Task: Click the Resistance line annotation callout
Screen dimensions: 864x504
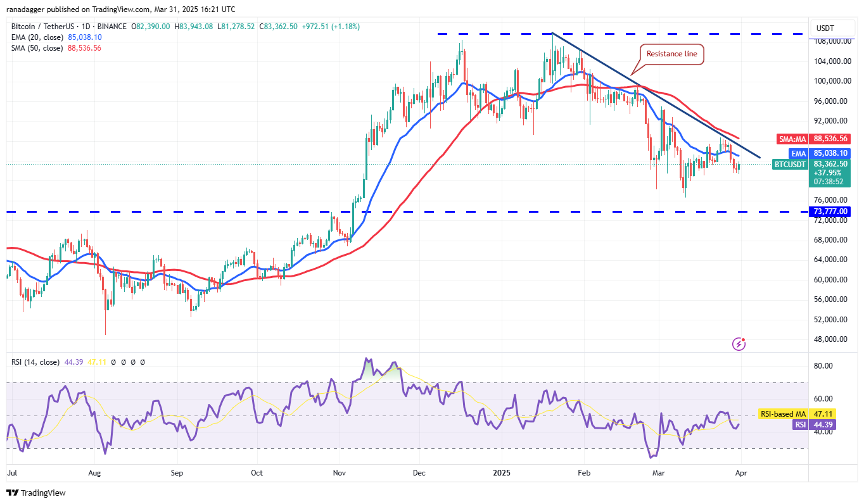Action: coord(673,54)
